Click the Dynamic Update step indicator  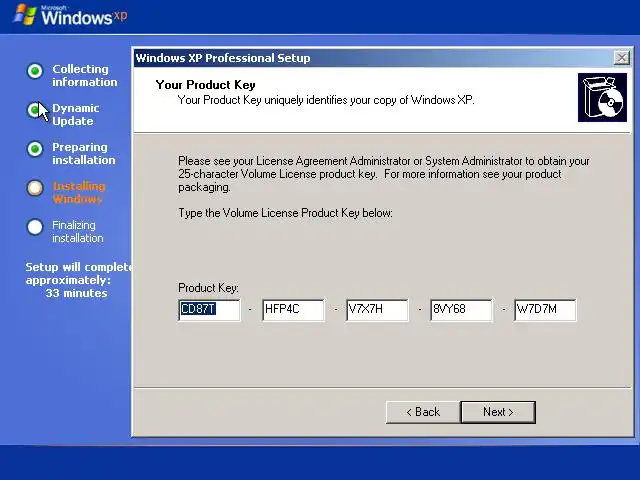click(35, 110)
